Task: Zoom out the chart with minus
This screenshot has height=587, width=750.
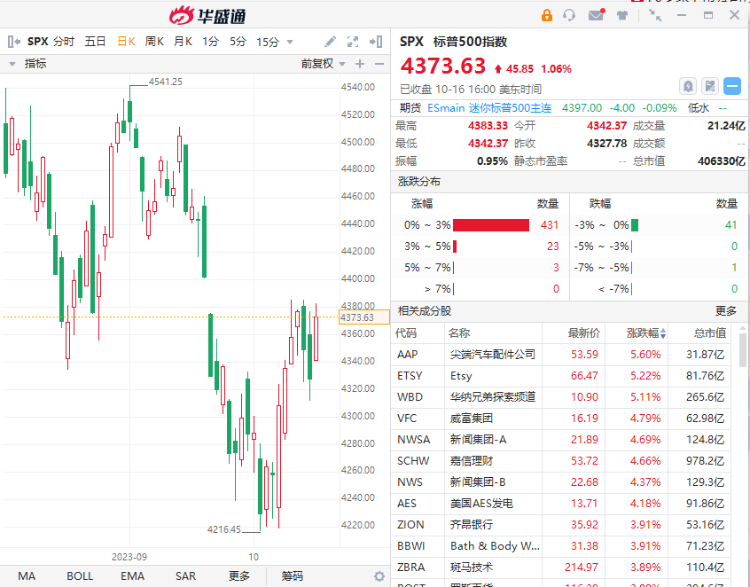Action: coord(379,64)
